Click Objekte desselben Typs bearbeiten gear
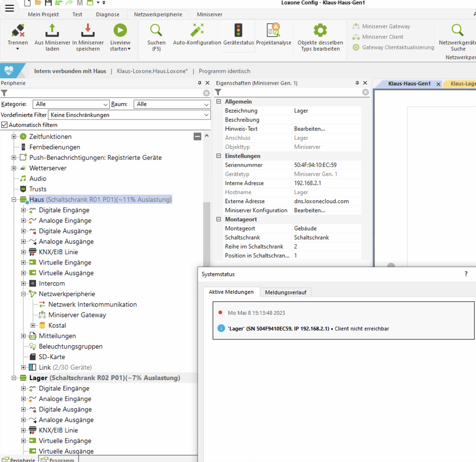Viewport: 476px width, 462px height. 320,31
